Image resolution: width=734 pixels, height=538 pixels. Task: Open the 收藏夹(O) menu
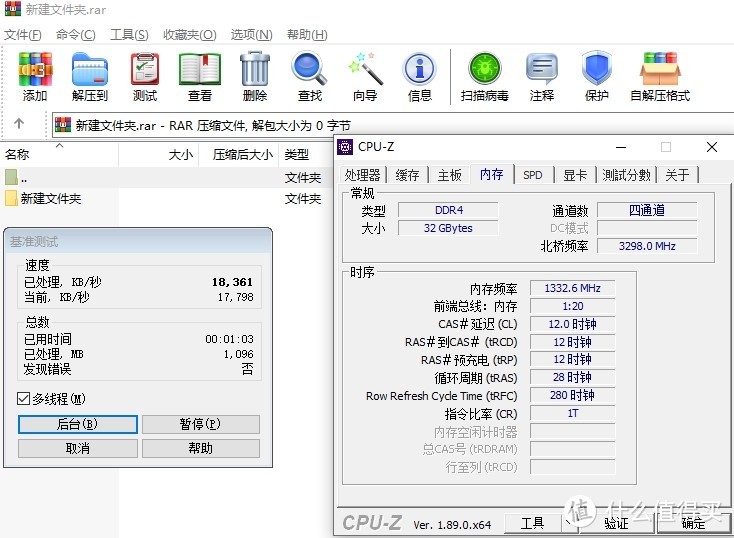click(x=190, y=35)
